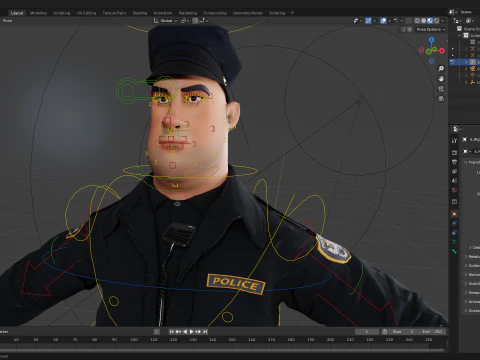Select material preview viewport shading
This screenshot has height=360, width=480.
click(430, 21)
